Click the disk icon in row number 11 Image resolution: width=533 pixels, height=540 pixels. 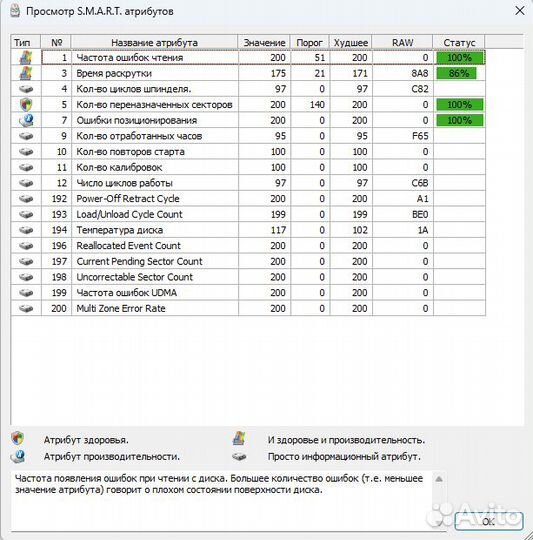pos(26,167)
